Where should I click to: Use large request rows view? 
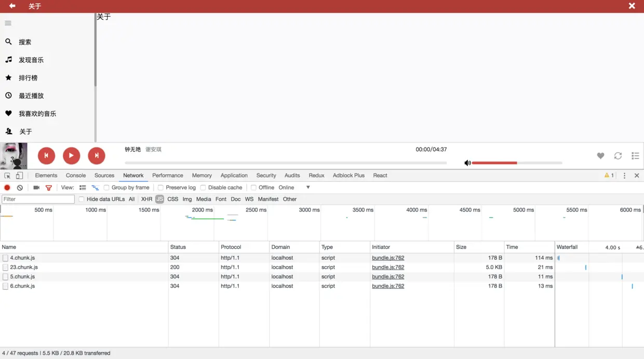(83, 188)
